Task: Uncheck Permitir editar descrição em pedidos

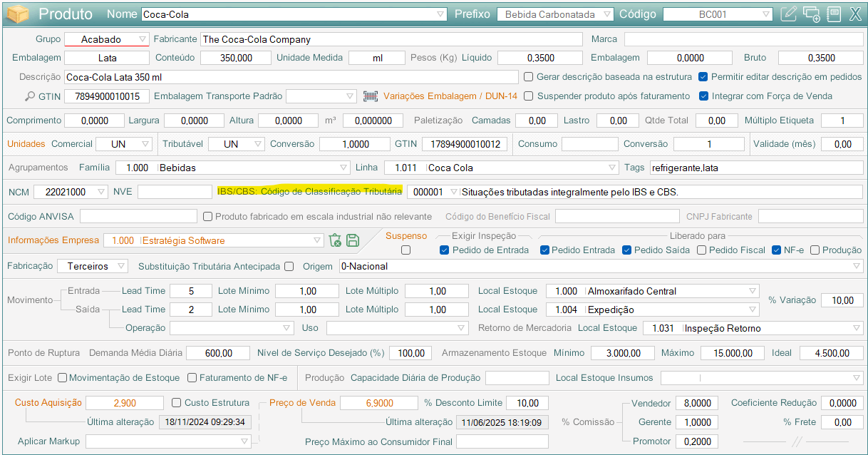Action: (703, 77)
